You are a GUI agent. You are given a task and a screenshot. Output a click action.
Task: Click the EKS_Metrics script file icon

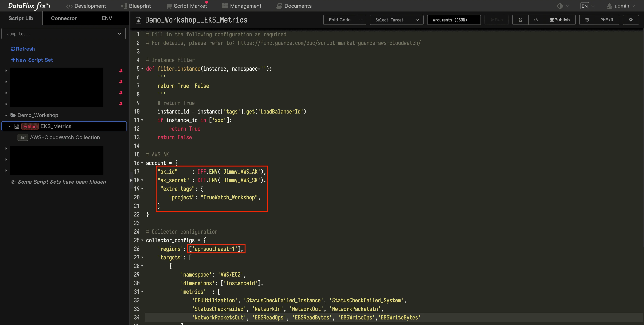coord(17,126)
